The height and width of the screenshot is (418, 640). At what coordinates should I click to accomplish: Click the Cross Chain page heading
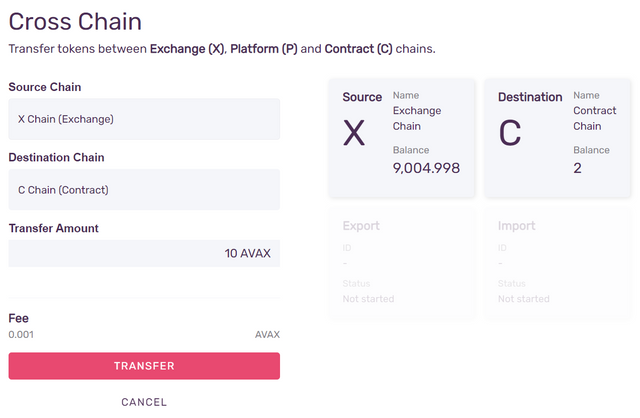pos(75,20)
